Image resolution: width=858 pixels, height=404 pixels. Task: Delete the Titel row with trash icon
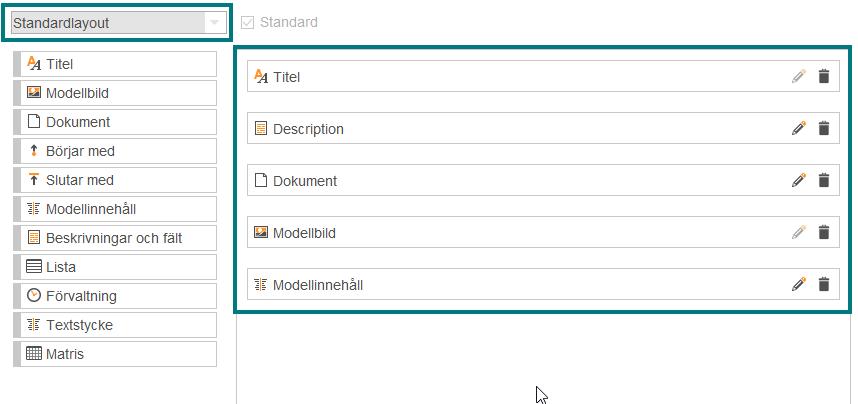pyautogui.click(x=824, y=76)
